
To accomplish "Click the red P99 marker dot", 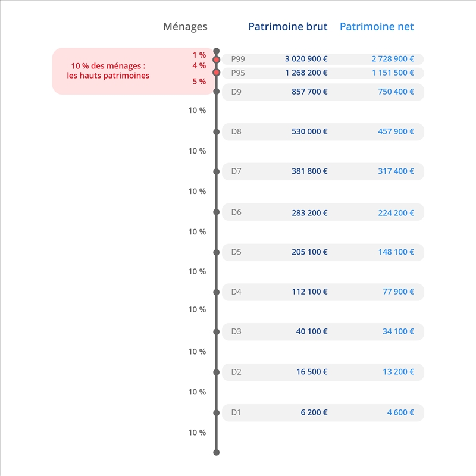I will 217,59.
